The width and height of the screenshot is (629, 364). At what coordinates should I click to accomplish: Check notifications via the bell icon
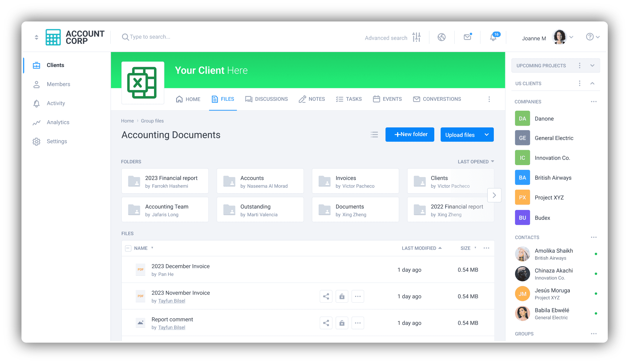click(x=493, y=37)
